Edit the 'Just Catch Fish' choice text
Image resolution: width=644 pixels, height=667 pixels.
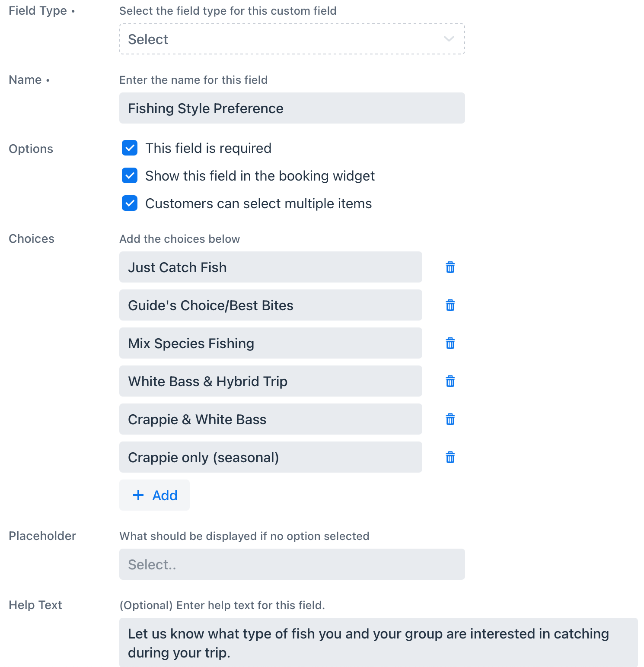point(271,267)
